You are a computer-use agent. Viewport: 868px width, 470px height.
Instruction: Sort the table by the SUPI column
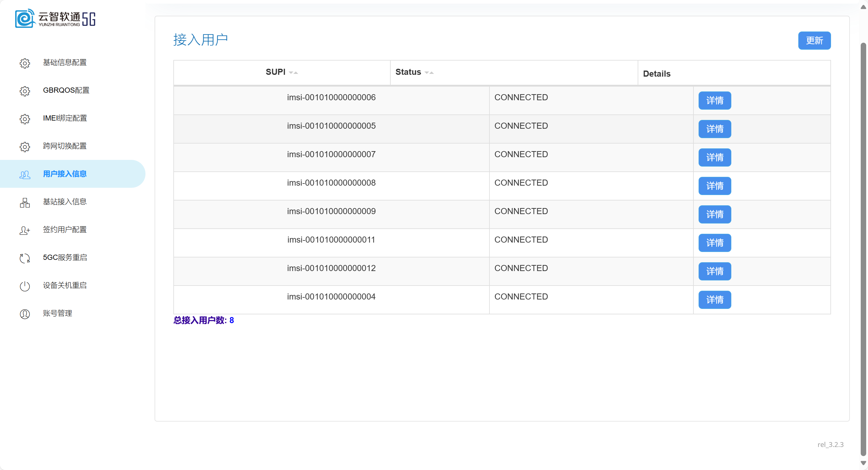coord(282,72)
